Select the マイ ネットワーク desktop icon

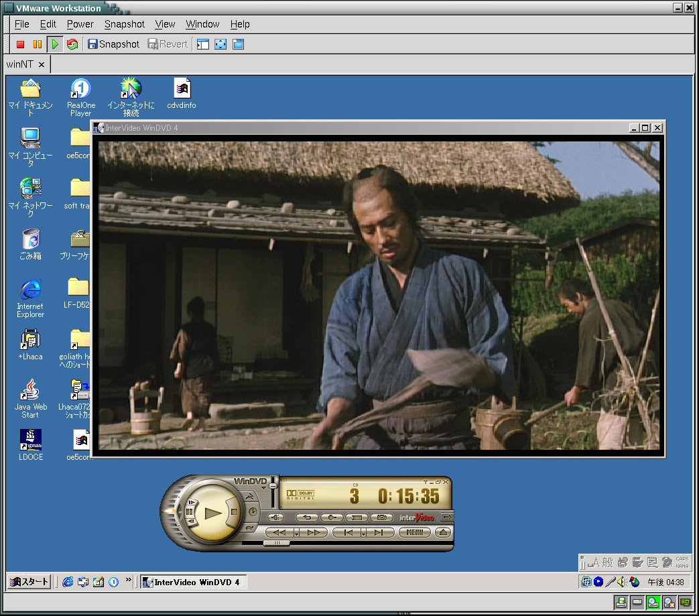30,198
